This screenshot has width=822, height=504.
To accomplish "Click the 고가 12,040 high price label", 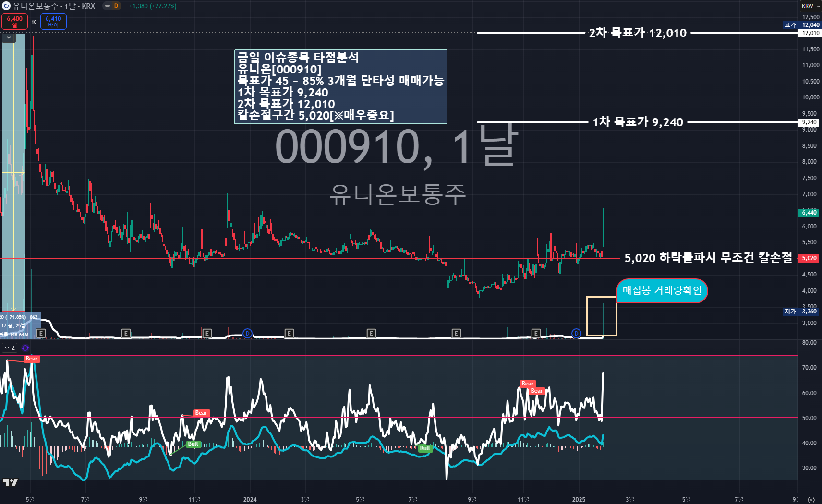I will click(802, 25).
